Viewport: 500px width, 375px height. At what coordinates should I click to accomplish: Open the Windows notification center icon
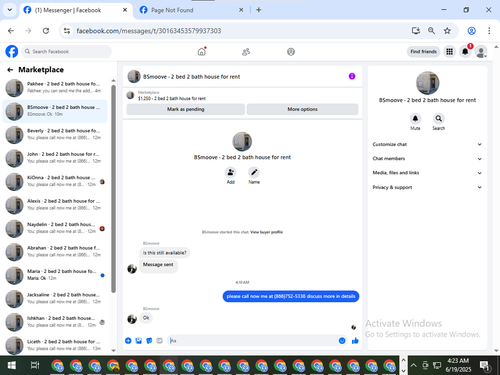point(485,366)
